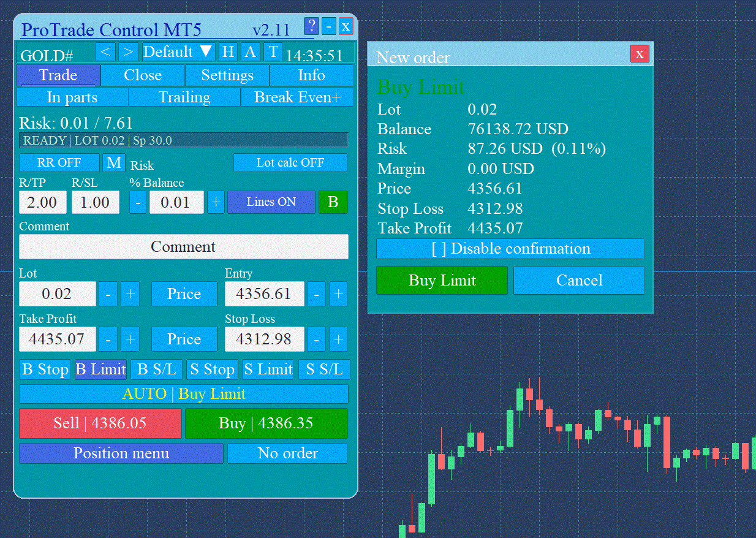Click the M button beside RR OFF
756x538 pixels.
click(x=115, y=162)
